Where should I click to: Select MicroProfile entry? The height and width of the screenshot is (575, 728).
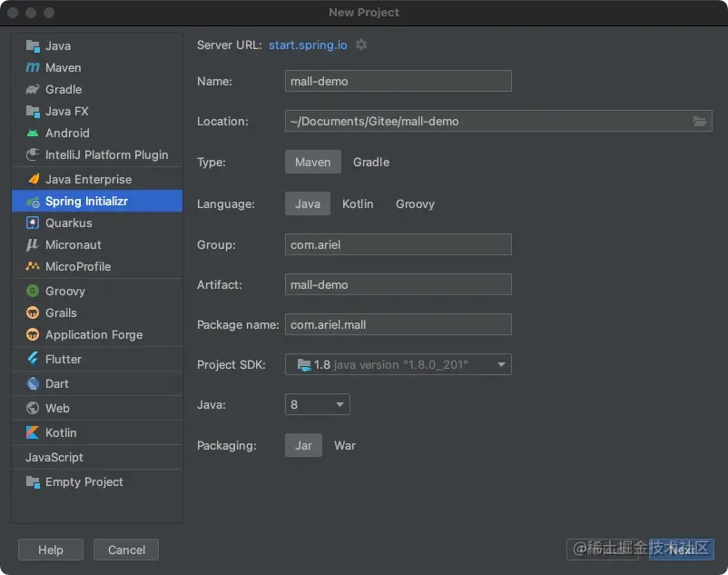(97, 266)
